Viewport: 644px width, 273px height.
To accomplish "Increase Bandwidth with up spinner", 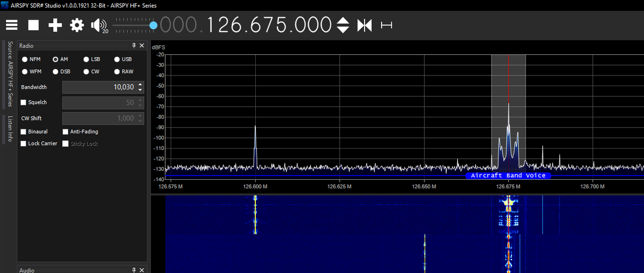I will (140, 84).
